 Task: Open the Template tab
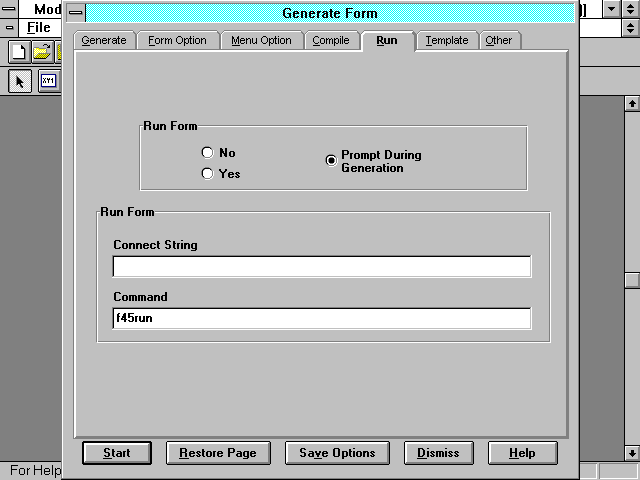click(x=446, y=41)
